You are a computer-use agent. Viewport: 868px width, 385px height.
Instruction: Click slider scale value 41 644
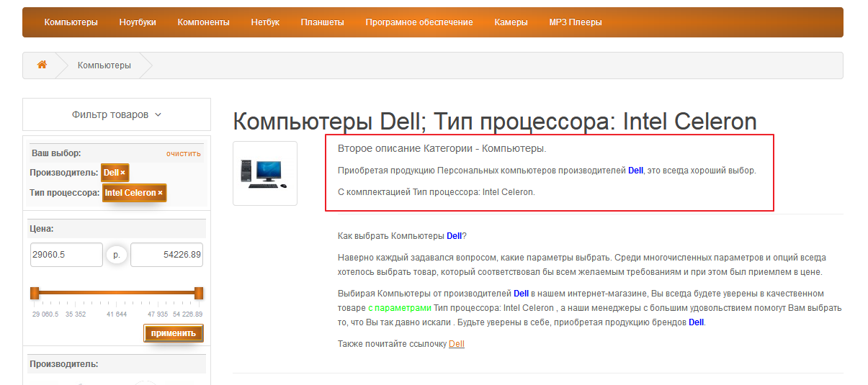(x=117, y=314)
